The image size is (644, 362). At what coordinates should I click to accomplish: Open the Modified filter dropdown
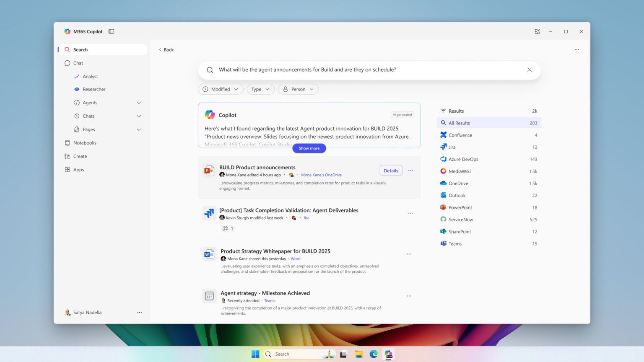(x=221, y=89)
